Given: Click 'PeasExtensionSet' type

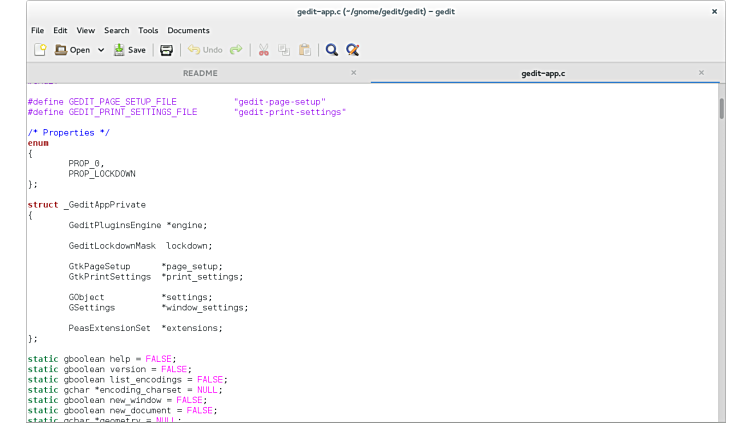Looking at the screenshot, I should click(109, 328).
